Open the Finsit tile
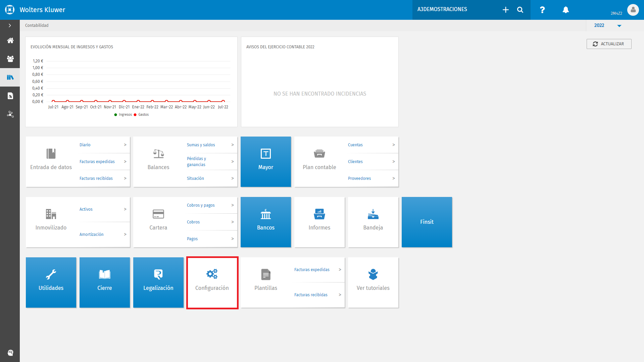 [427, 222]
